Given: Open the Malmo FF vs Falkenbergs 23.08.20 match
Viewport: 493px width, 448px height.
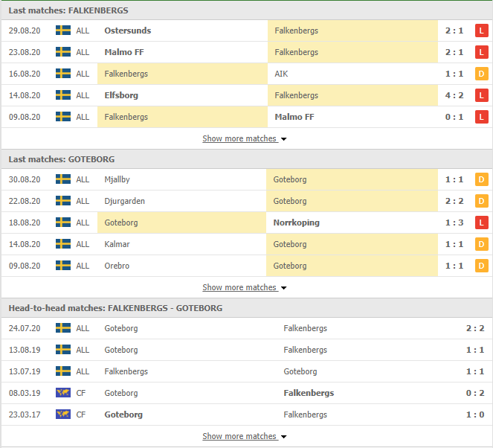Looking at the screenshot, I should [247, 52].
